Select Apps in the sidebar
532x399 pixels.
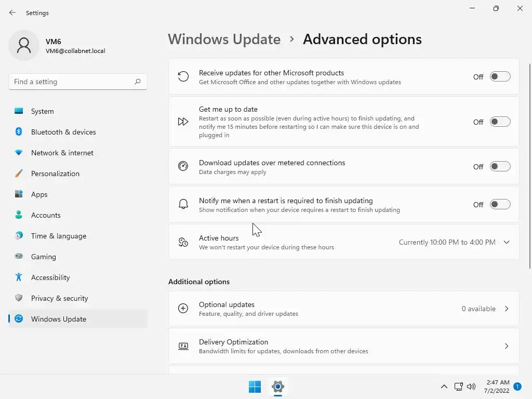pos(78,194)
